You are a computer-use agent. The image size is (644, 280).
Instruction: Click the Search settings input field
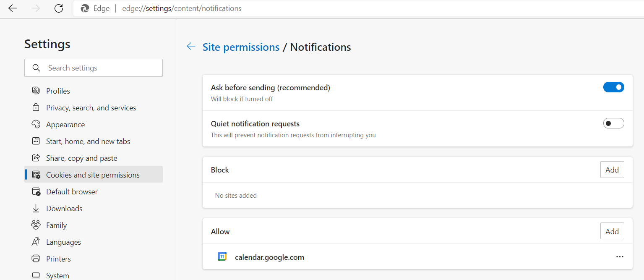coord(101,68)
